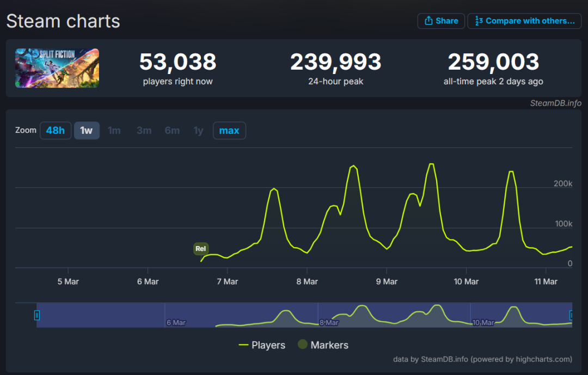Set zoom to 48h
The height and width of the screenshot is (375, 588).
click(56, 131)
